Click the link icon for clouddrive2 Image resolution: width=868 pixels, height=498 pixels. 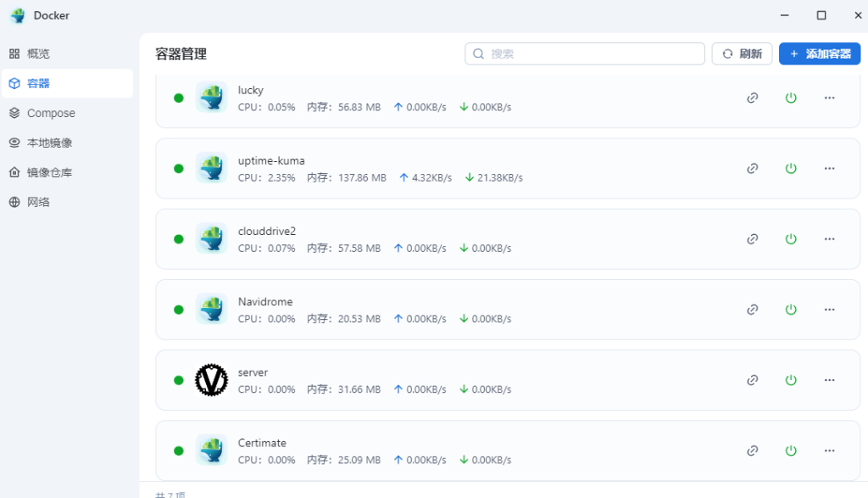click(753, 239)
